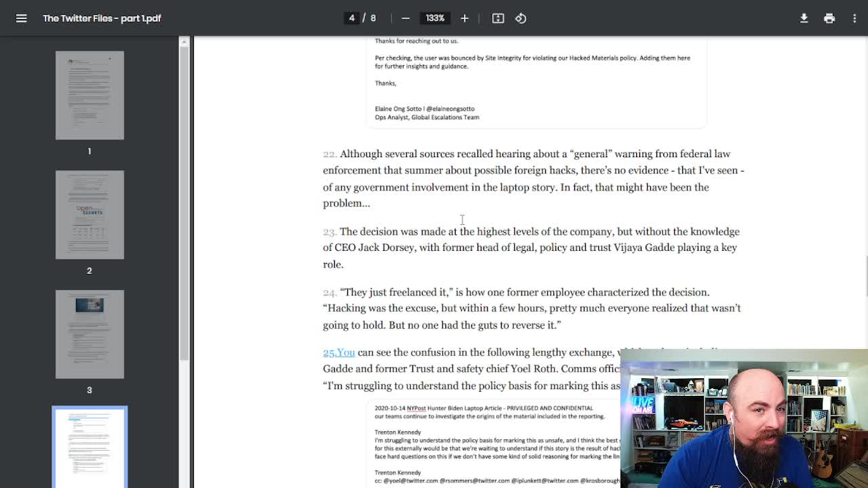Click the rotate counterclockwise icon
868x488 pixels.
tap(521, 18)
